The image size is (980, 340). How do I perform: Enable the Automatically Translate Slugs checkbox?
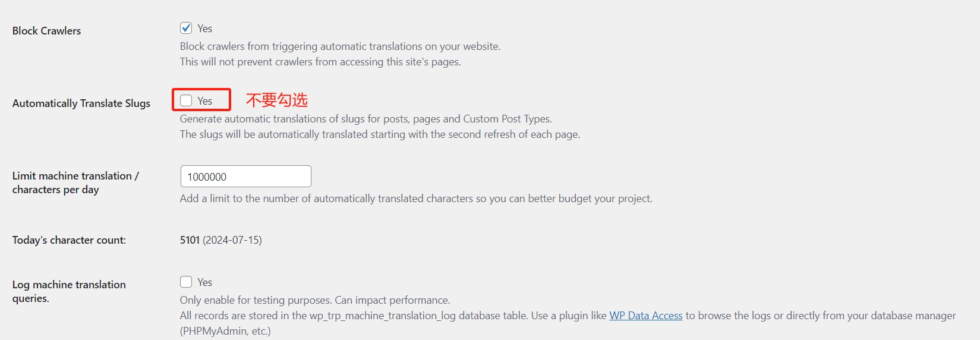(186, 100)
